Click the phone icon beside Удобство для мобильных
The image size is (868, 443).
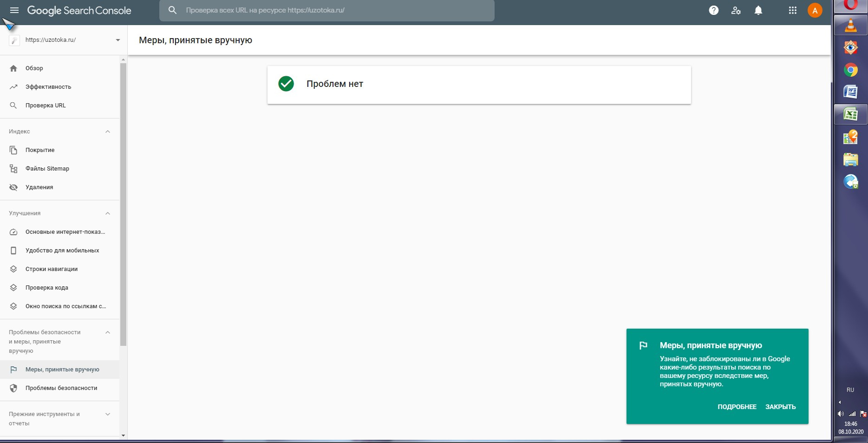coord(13,251)
